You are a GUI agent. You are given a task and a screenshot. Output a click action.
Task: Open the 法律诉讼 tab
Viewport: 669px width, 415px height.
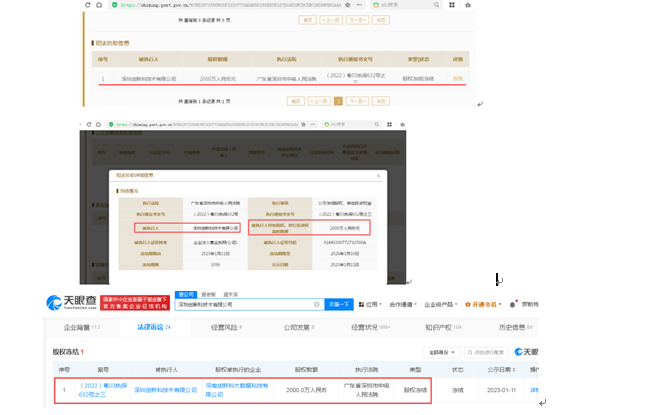(154, 327)
